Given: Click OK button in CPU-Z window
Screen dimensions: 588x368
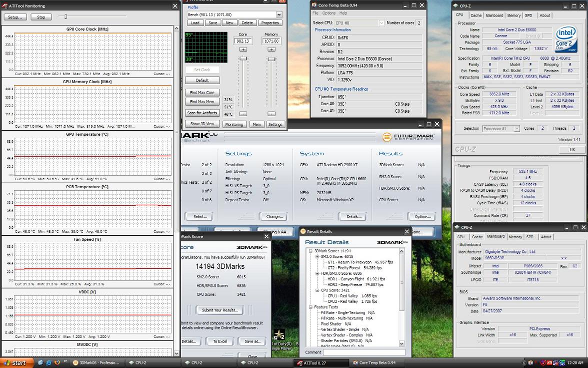Looking at the screenshot, I should tap(572, 149).
